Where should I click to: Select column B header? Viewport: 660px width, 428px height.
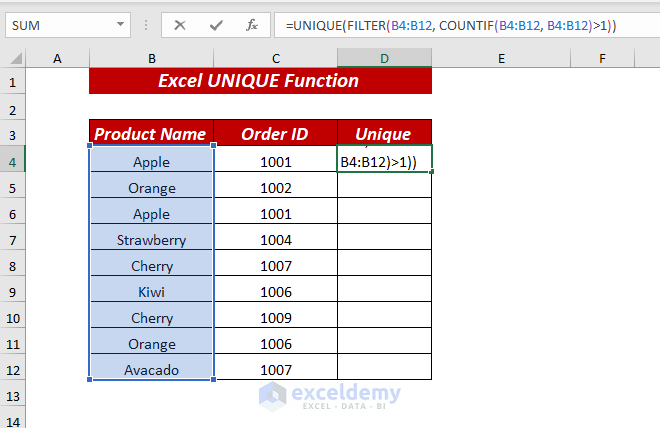[152, 58]
